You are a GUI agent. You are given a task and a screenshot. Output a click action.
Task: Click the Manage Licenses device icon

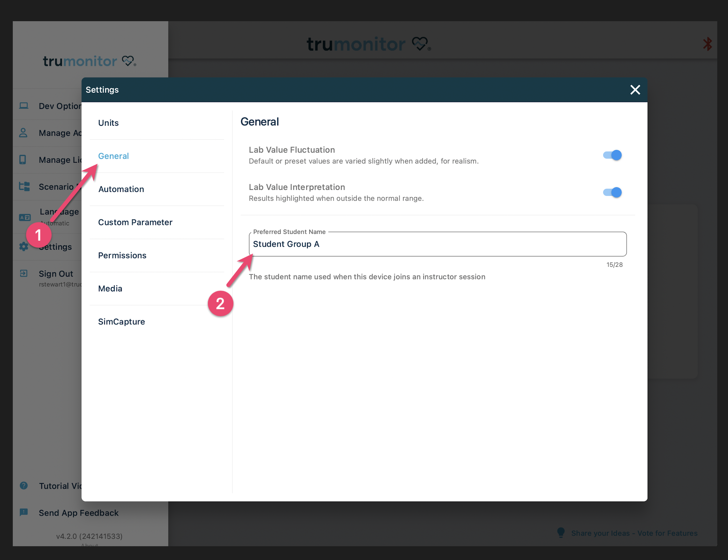23,160
